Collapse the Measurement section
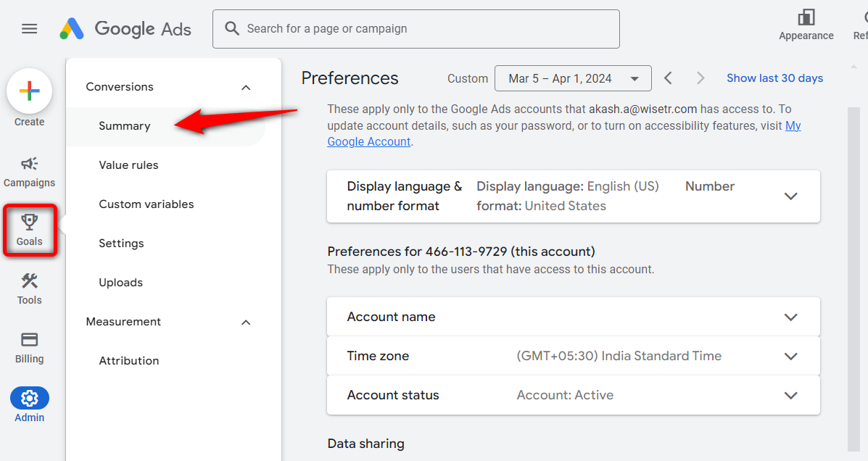 tap(246, 322)
